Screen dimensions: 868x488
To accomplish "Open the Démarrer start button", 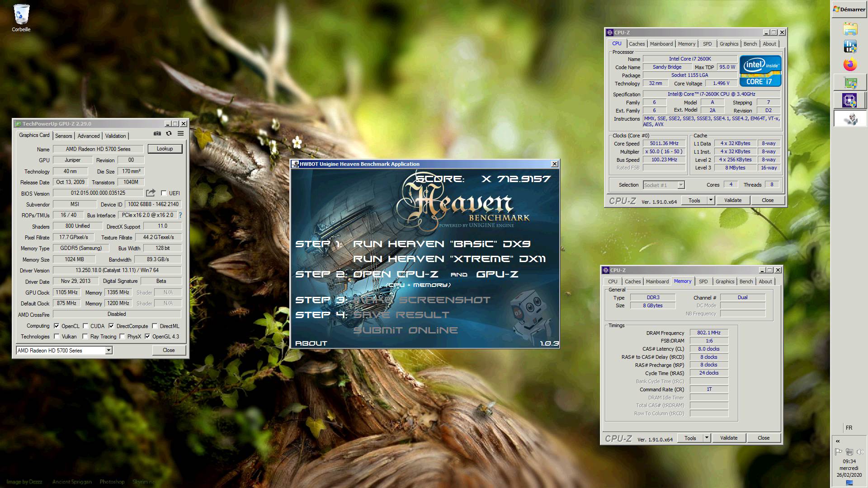I will [849, 9].
